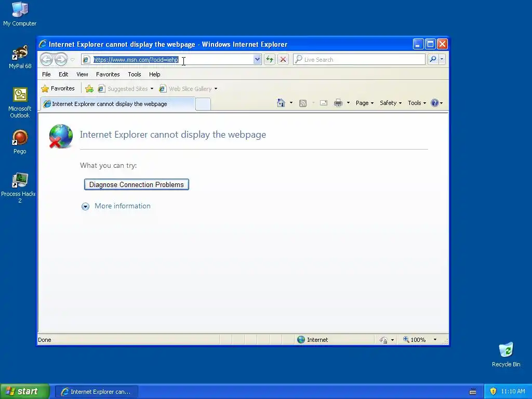Expand the address bar history dropdown

click(x=257, y=59)
